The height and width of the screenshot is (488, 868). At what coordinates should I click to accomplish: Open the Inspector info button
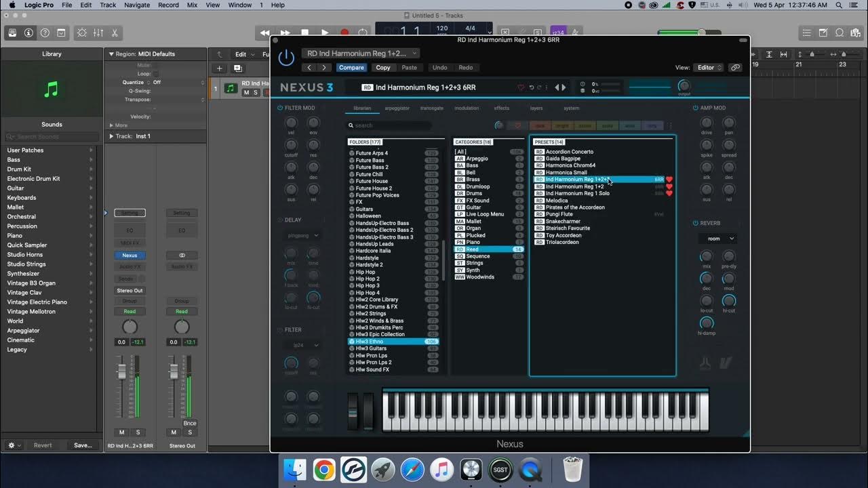coord(28,33)
